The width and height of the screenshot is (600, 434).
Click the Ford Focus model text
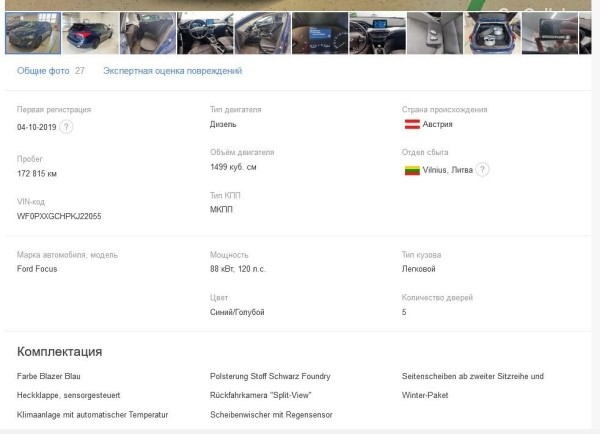(x=41, y=269)
